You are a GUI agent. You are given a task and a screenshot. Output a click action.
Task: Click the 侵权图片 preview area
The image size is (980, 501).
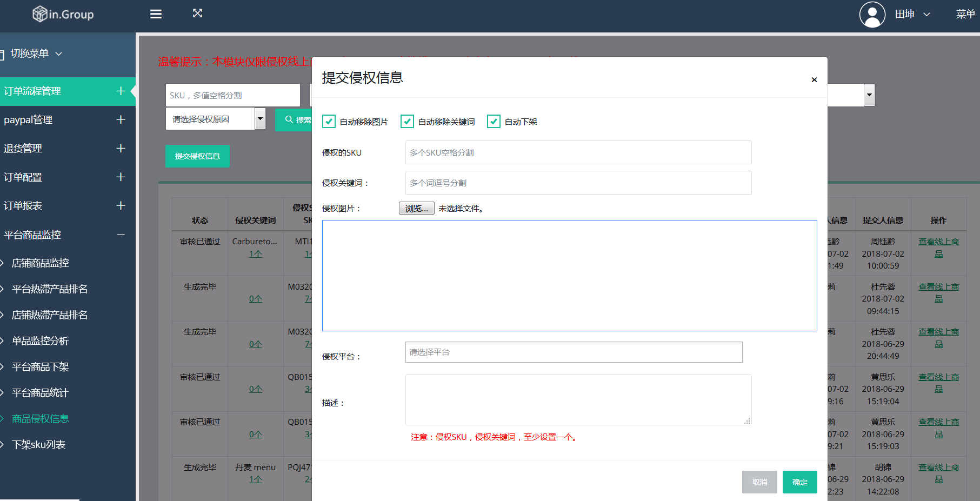570,276
